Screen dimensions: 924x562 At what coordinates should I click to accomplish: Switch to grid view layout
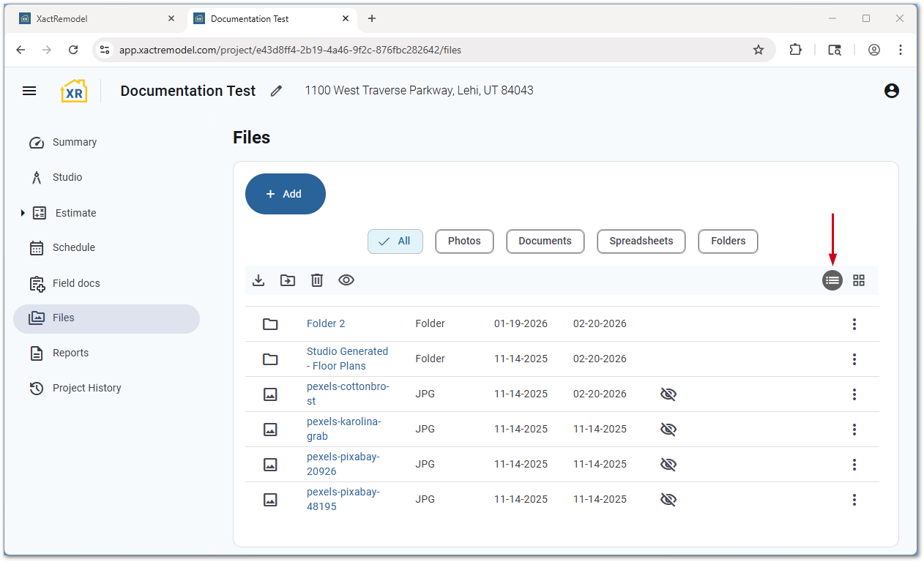pos(858,280)
